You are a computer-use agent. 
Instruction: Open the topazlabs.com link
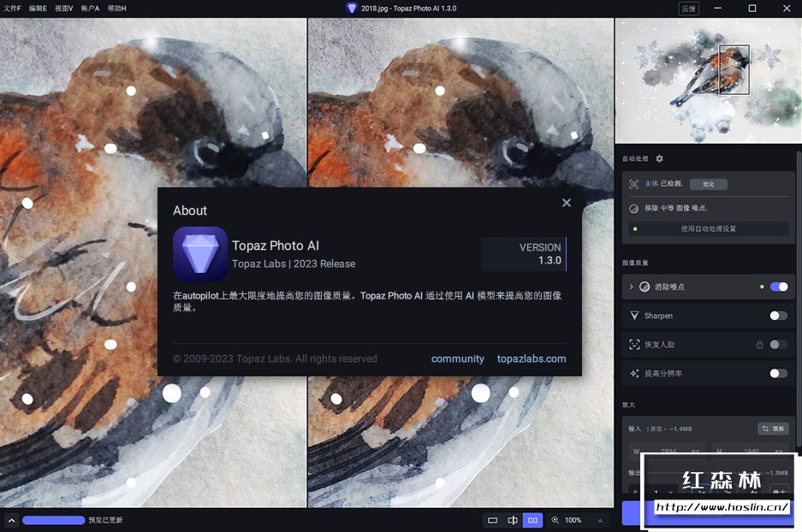[x=532, y=358]
